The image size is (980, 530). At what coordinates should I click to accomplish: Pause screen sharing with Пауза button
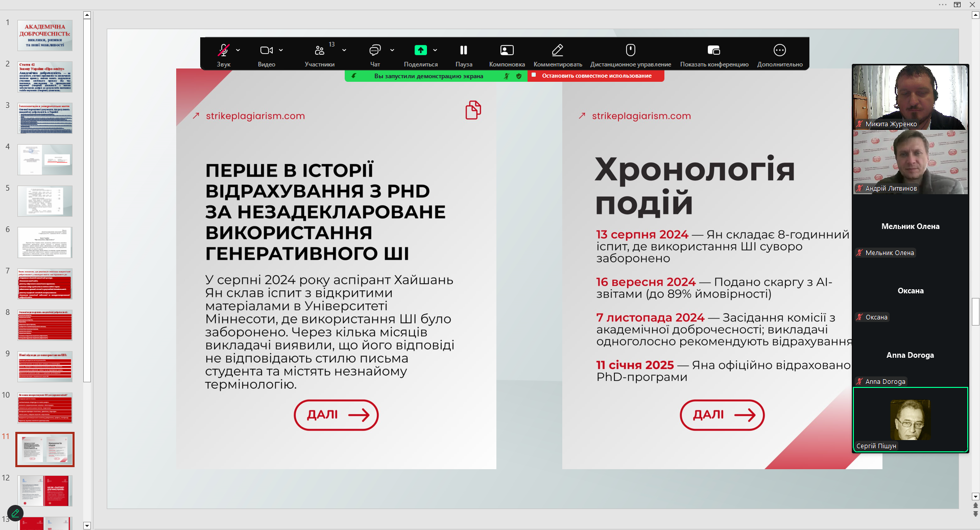click(463, 50)
